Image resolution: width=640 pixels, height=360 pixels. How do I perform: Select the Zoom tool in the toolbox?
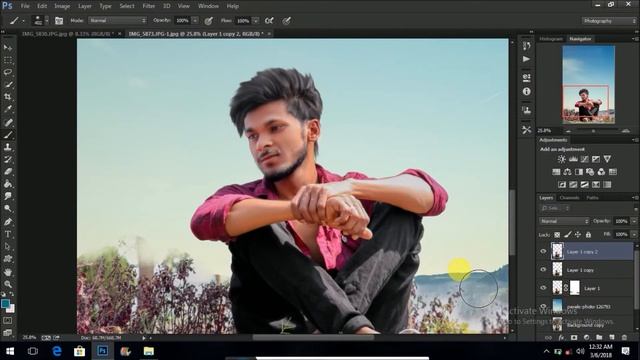(8, 284)
